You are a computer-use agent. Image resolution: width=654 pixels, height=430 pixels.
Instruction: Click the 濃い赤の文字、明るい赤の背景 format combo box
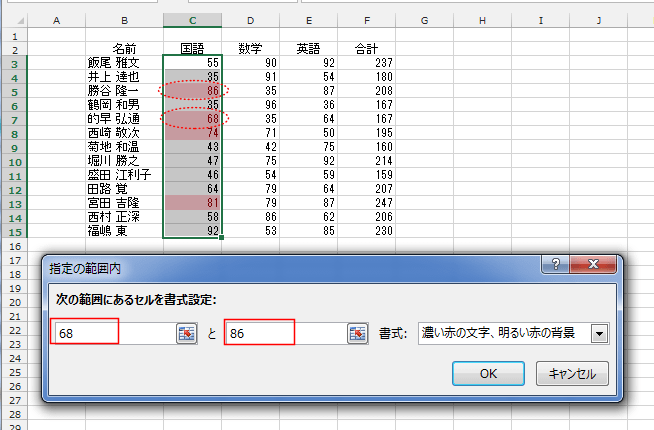click(x=513, y=333)
